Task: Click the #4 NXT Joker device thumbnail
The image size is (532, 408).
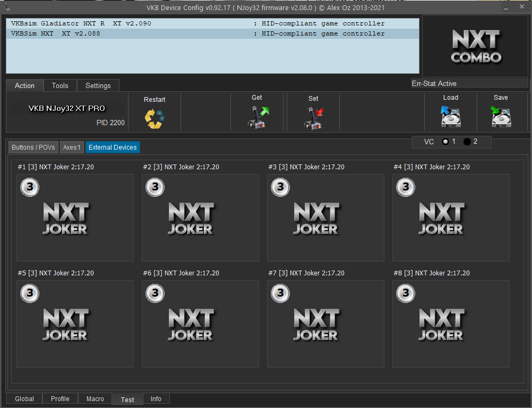Action: pyautogui.click(x=451, y=218)
